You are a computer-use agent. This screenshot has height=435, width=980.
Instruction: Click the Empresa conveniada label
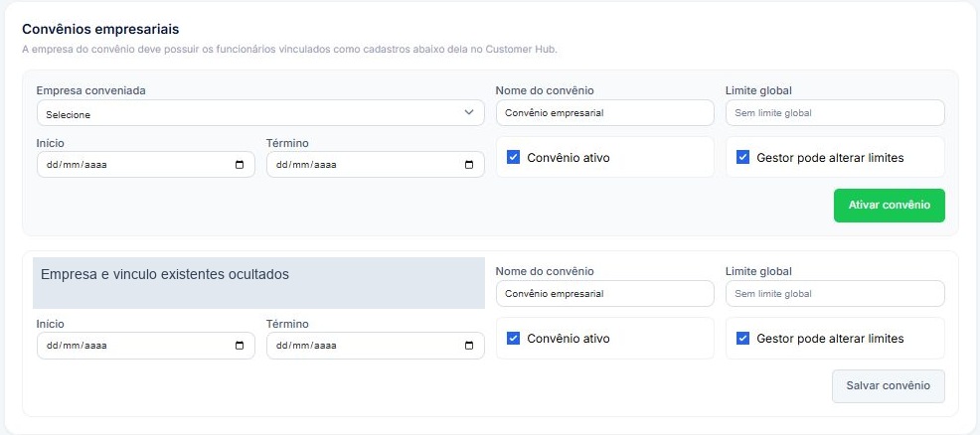91,91
